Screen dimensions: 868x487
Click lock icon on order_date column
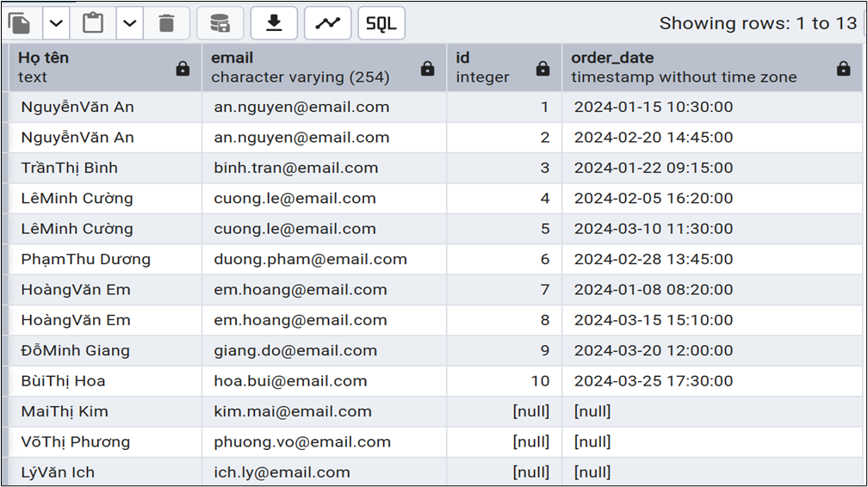tap(843, 69)
